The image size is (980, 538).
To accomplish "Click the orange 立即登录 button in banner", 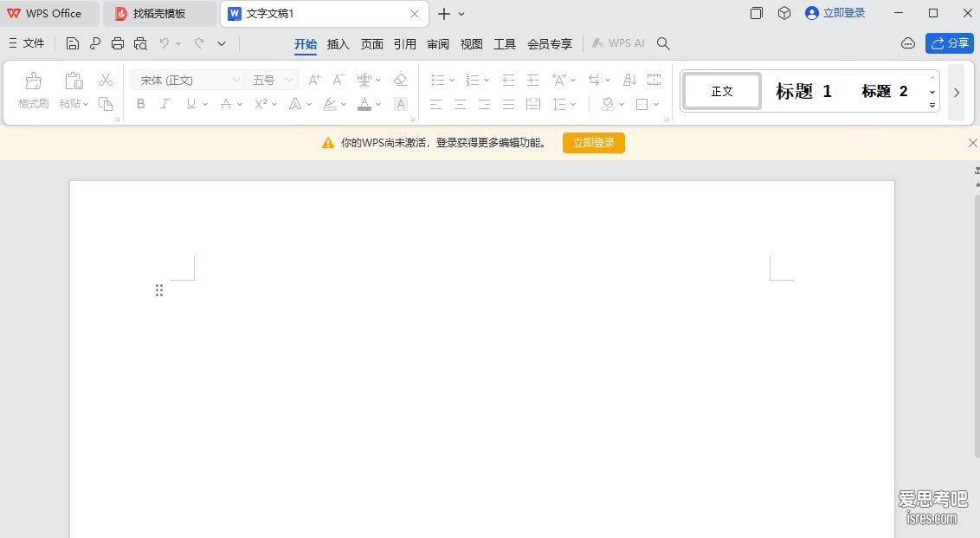I will 594,143.
